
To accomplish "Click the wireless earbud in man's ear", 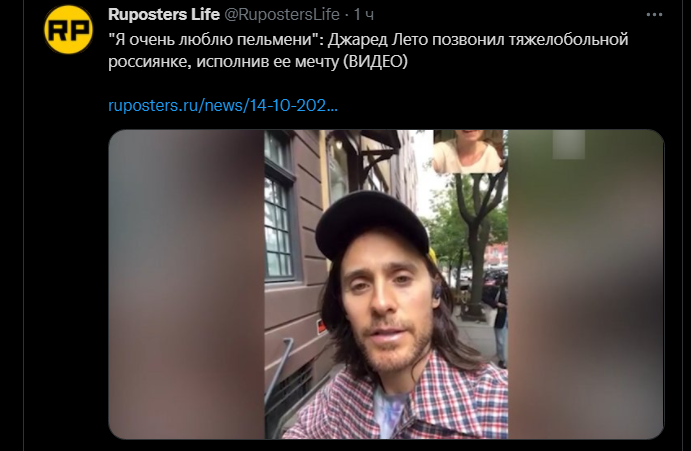I will [x=437, y=292].
